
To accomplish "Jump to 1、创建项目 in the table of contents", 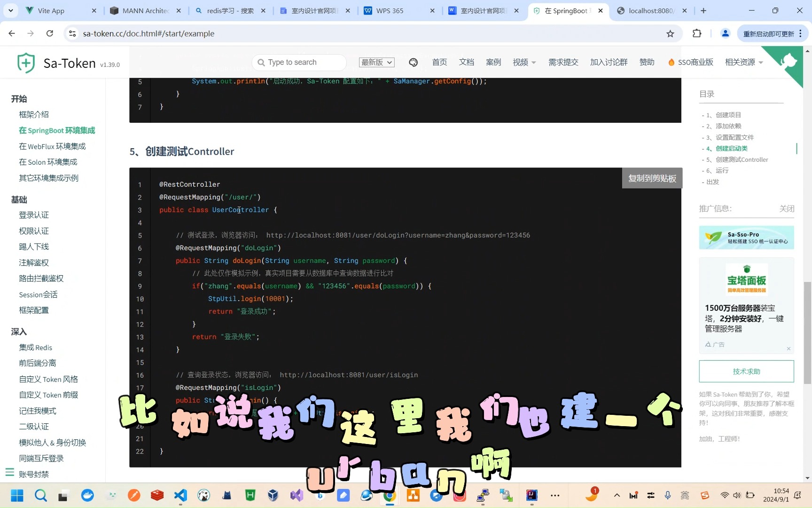I will pos(724,115).
